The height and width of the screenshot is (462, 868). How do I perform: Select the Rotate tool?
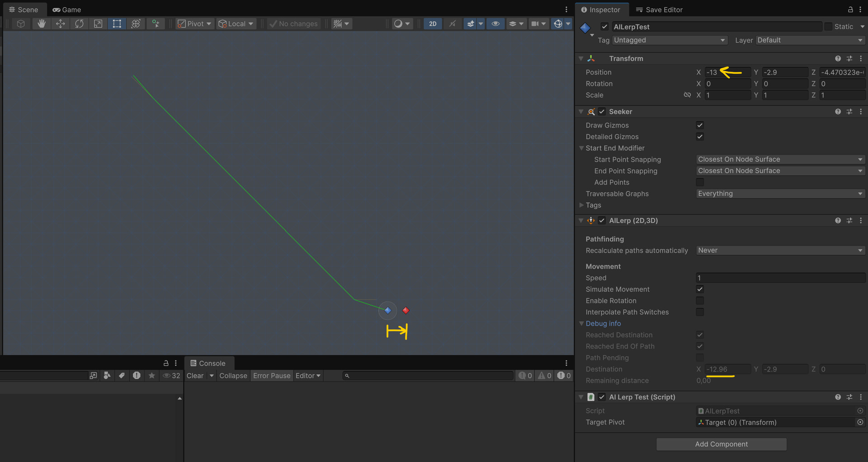pyautogui.click(x=79, y=24)
